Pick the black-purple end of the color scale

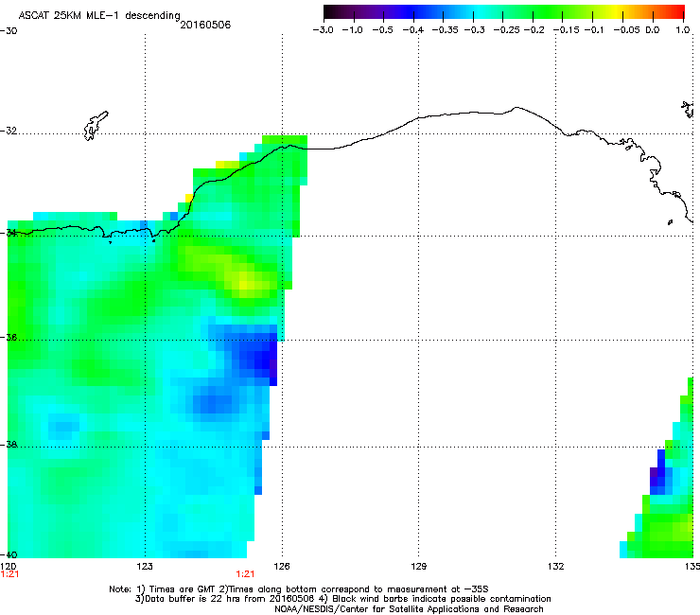coord(330,11)
